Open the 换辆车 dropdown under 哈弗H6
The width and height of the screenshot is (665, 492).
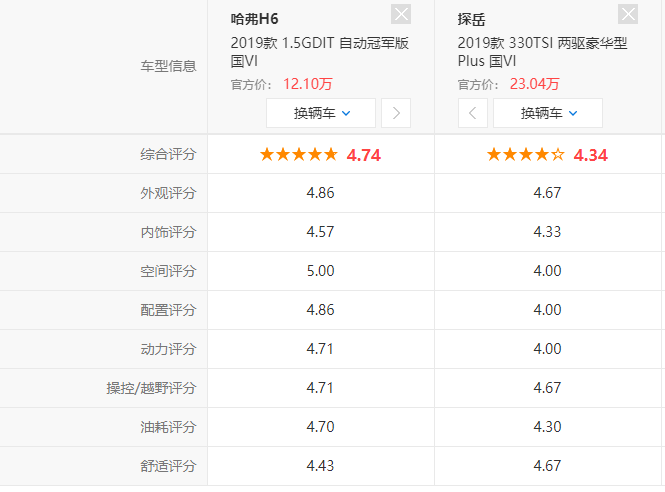pos(321,113)
